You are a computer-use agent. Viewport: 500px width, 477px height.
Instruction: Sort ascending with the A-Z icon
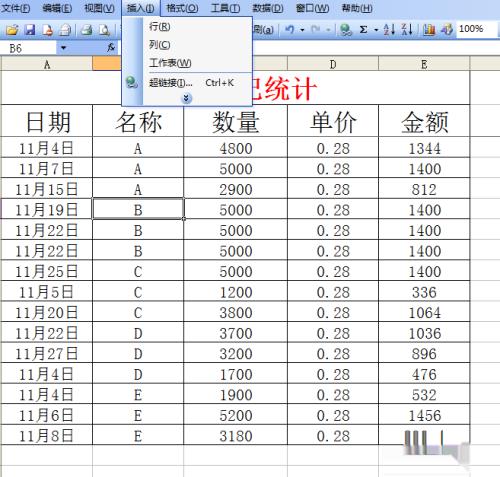pos(389,30)
